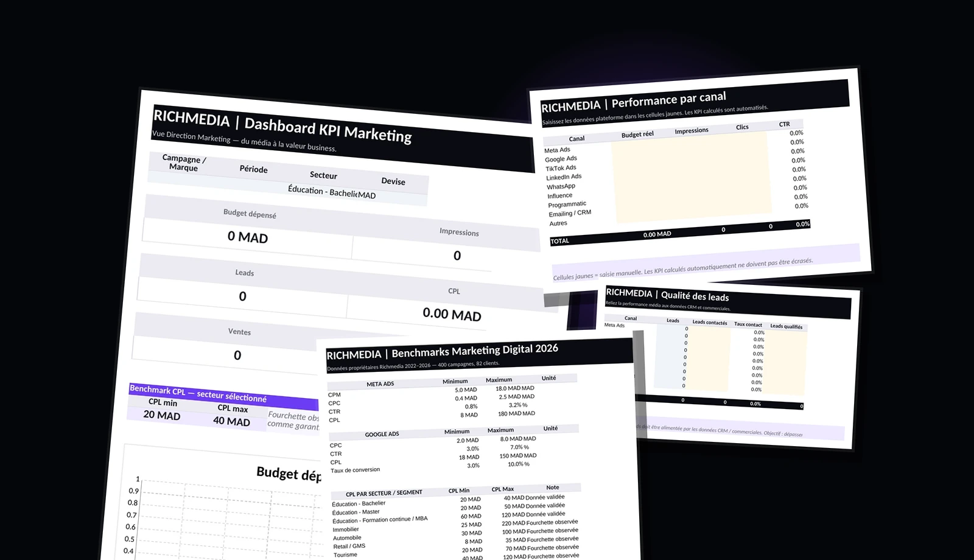Click the 'CPL max' label in Dashboard
Viewport: 974px width, 560px height.
233,408
